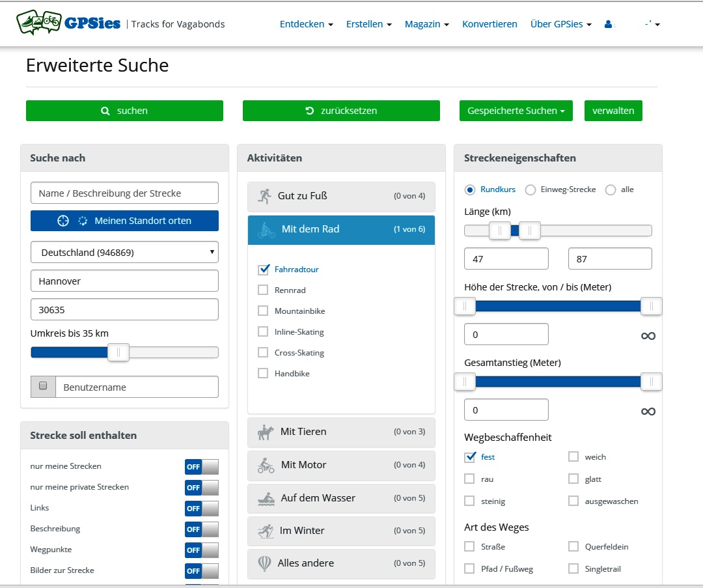Click the motorcycle icon for Mit Motor
The width and height of the screenshot is (703, 588).
pos(266,465)
